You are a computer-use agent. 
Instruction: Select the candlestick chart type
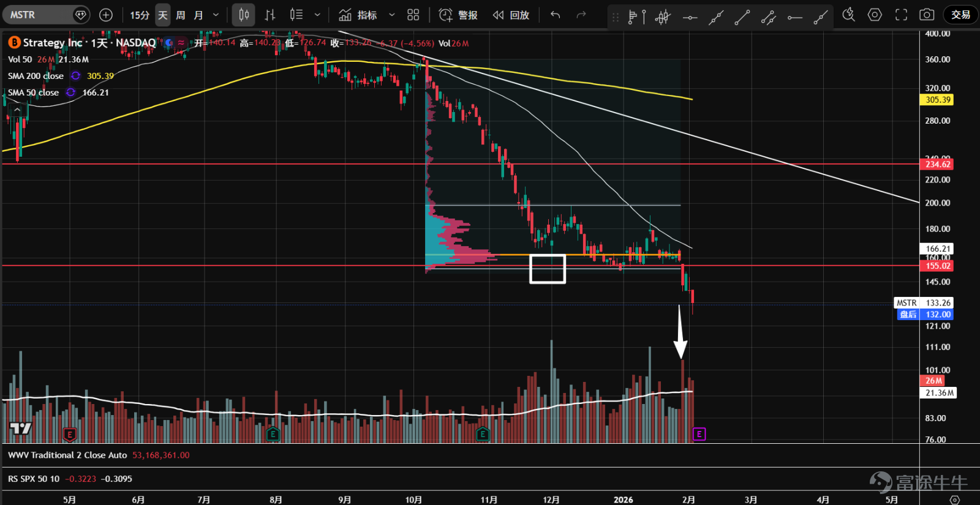pyautogui.click(x=244, y=15)
